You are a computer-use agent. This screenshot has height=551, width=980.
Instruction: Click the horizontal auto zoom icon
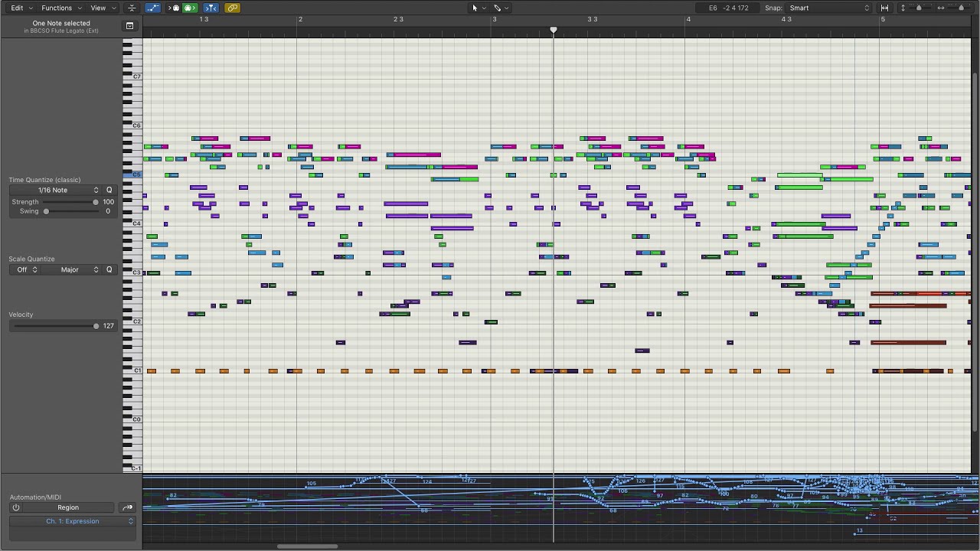click(x=884, y=8)
